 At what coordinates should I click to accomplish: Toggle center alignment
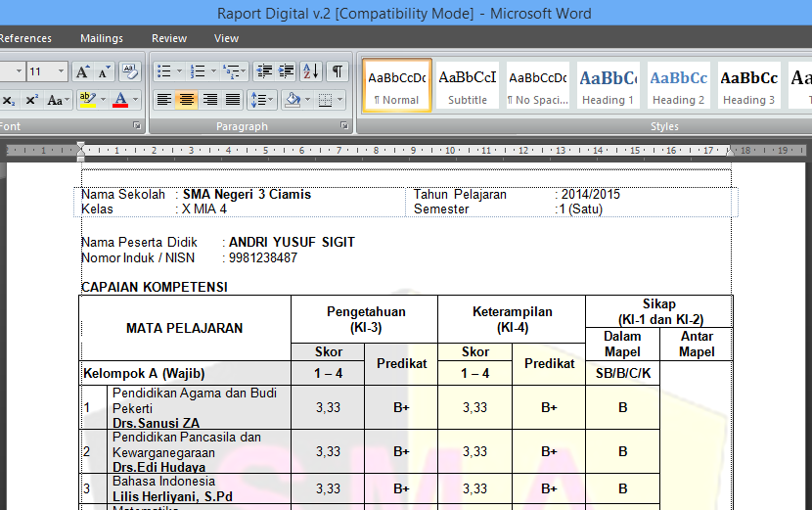click(x=187, y=100)
